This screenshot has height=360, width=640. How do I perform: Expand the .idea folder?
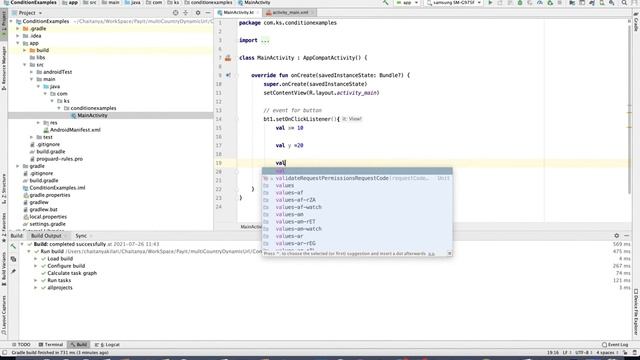click(x=18, y=36)
